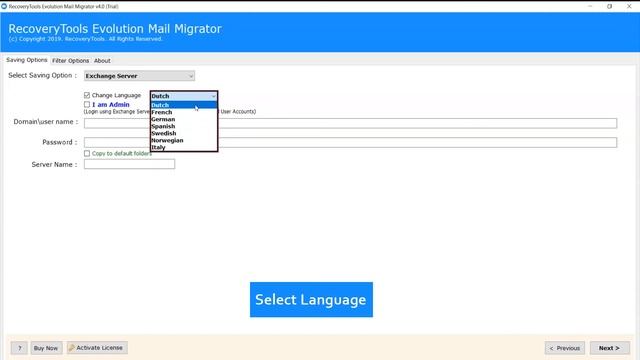Click the 'RecoveryTools Evolution Mail Migrator' heading
This screenshot has width=640, height=360.
(x=115, y=29)
